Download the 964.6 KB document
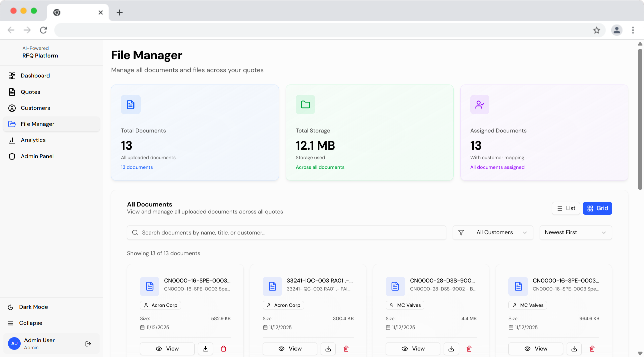The width and height of the screenshot is (644, 357). click(x=574, y=349)
